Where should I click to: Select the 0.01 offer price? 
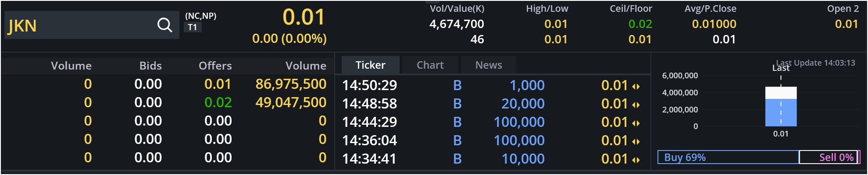click(x=218, y=84)
